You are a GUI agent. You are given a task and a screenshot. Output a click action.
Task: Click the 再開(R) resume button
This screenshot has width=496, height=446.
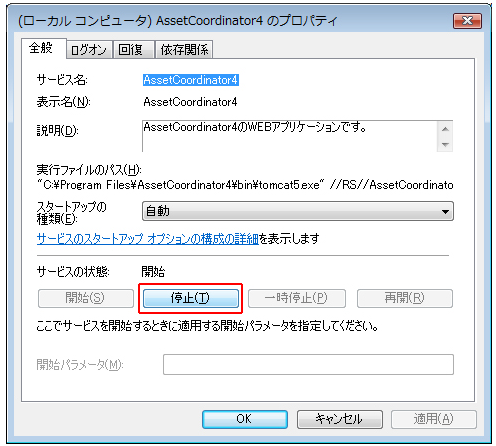tap(405, 298)
